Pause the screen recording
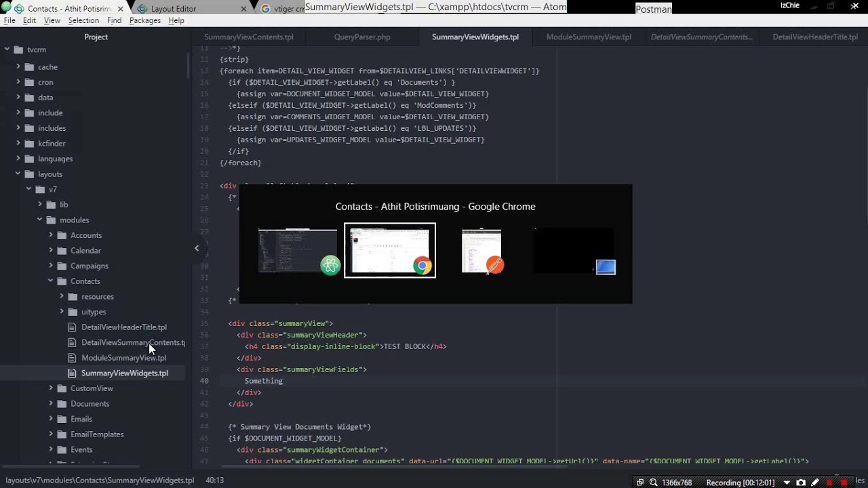The height and width of the screenshot is (488, 868). (x=829, y=483)
